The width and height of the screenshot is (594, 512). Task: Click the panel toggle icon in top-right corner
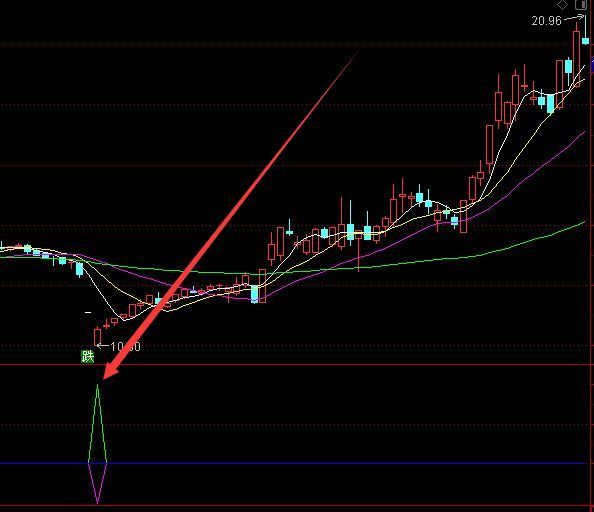[581, 5]
